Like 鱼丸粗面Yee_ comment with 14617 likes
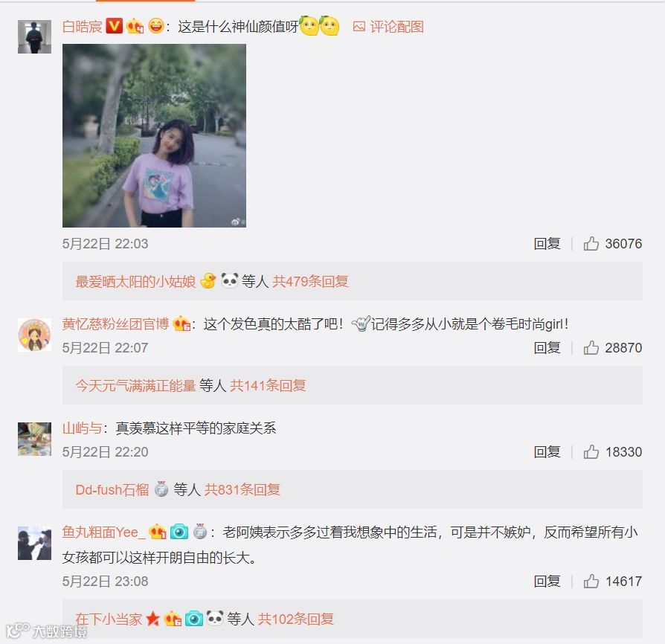The height and width of the screenshot is (644, 665). [x=591, y=582]
